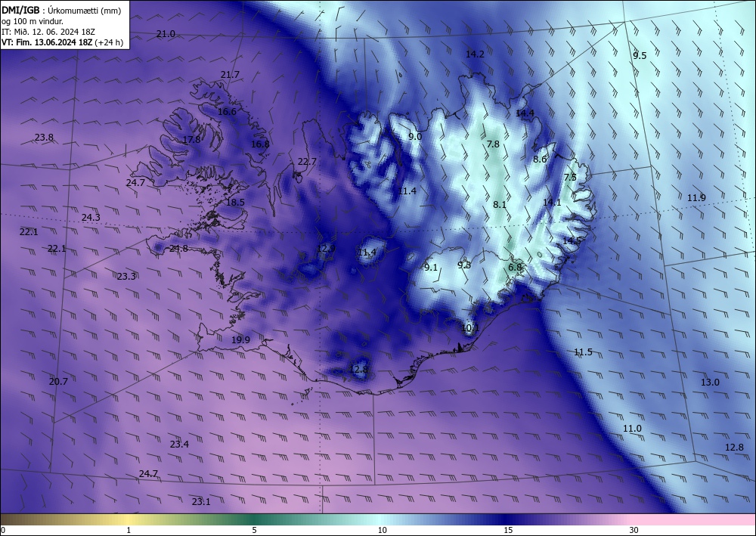Select the 7.8 value label
The height and width of the screenshot is (536, 756).
click(493, 144)
